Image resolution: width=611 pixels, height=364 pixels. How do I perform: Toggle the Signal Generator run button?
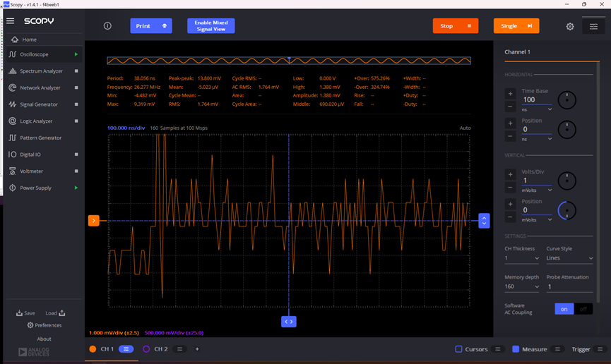pyautogui.click(x=76, y=104)
